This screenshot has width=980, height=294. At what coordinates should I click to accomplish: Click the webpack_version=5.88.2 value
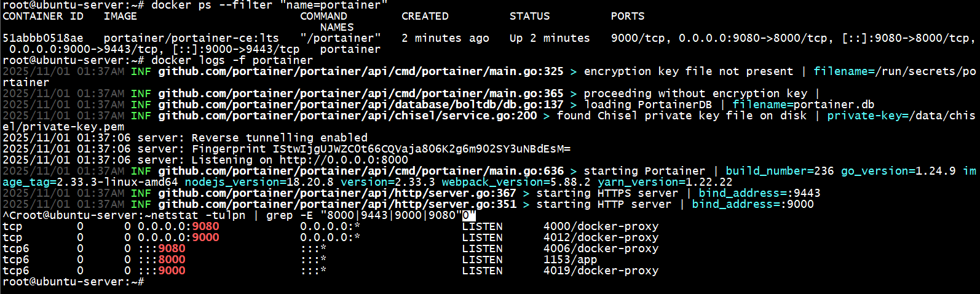[516, 182]
